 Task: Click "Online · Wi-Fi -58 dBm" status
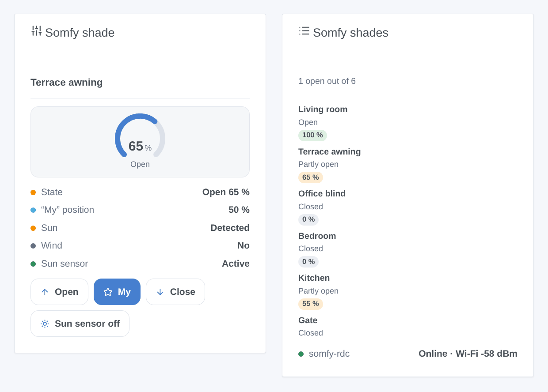click(468, 354)
